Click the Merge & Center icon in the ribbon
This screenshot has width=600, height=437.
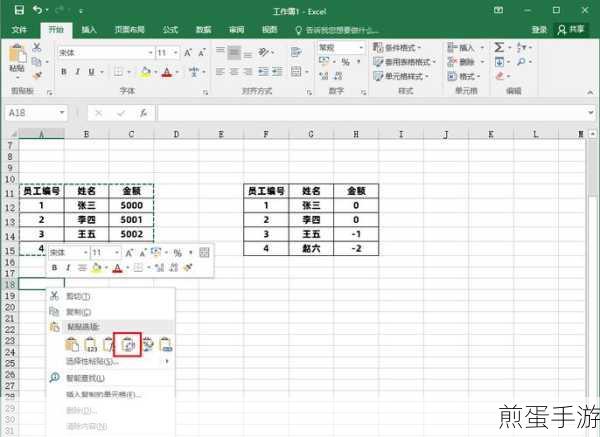[x=296, y=72]
